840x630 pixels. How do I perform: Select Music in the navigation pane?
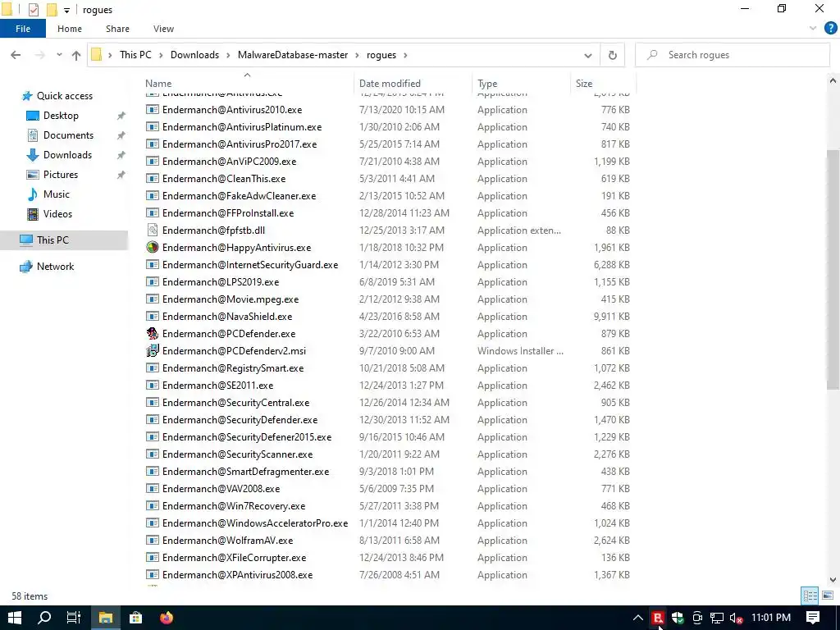57,194
